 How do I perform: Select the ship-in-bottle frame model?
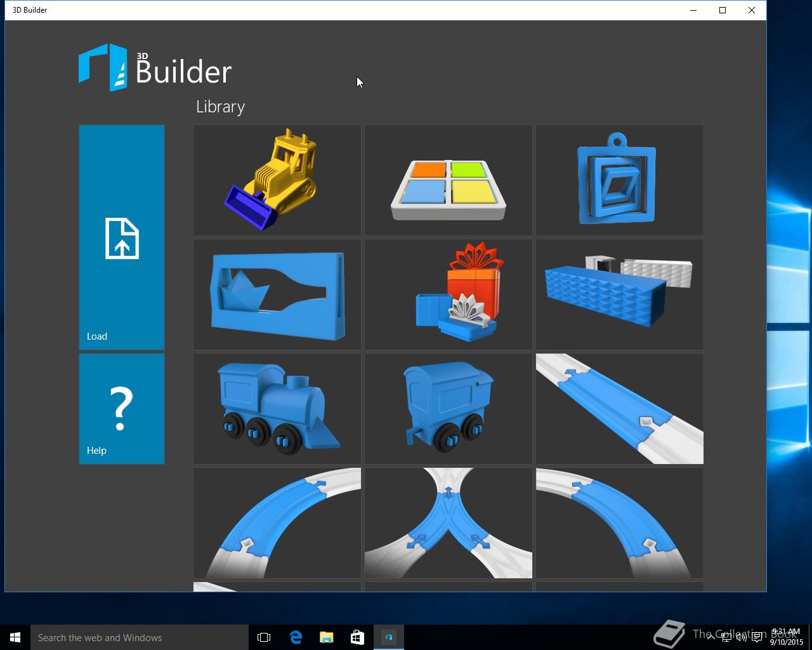(277, 295)
